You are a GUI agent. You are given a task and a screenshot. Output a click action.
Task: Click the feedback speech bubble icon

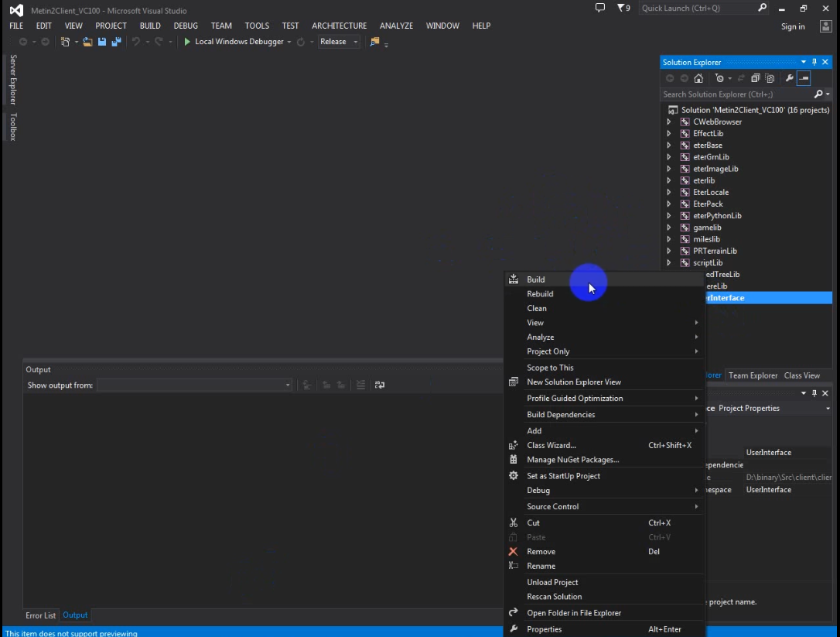click(x=600, y=8)
